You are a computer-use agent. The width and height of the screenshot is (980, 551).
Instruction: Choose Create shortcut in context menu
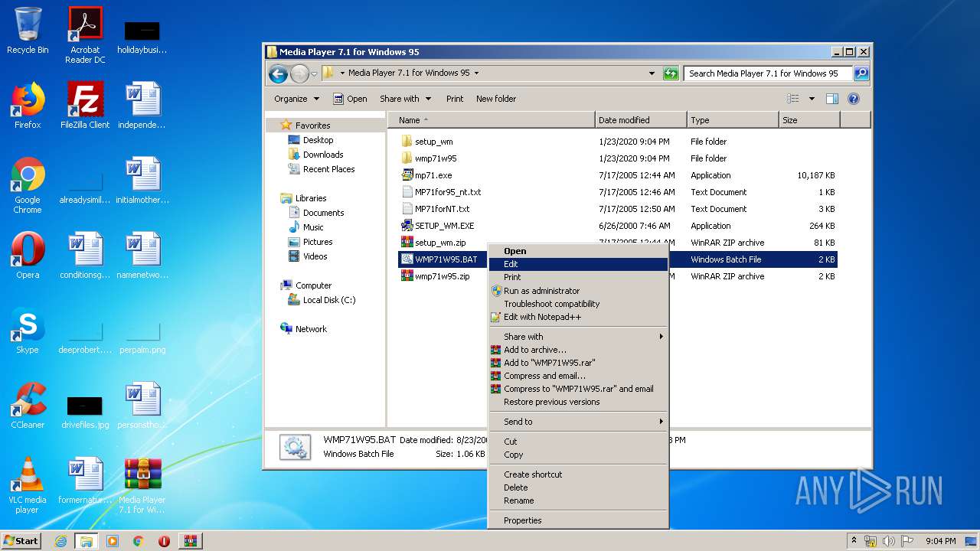click(x=579, y=474)
